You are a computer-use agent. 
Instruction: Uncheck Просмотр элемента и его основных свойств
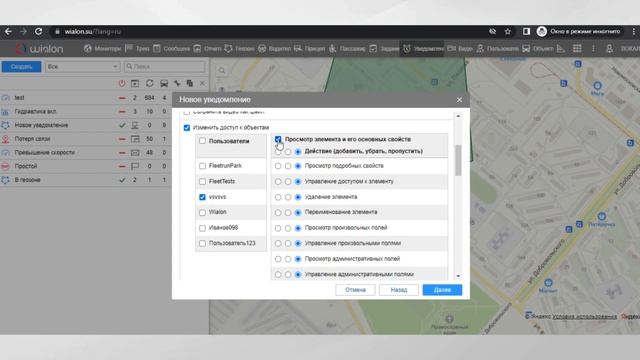tap(278, 139)
